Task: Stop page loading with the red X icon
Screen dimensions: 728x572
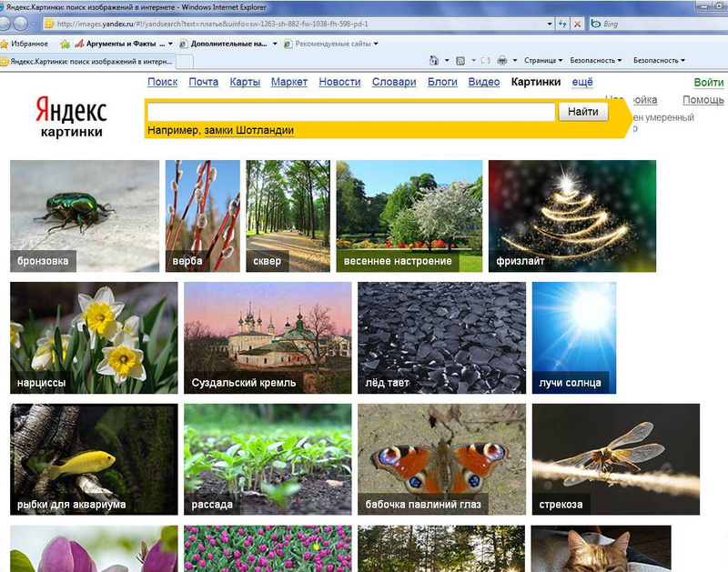Action: click(x=577, y=24)
